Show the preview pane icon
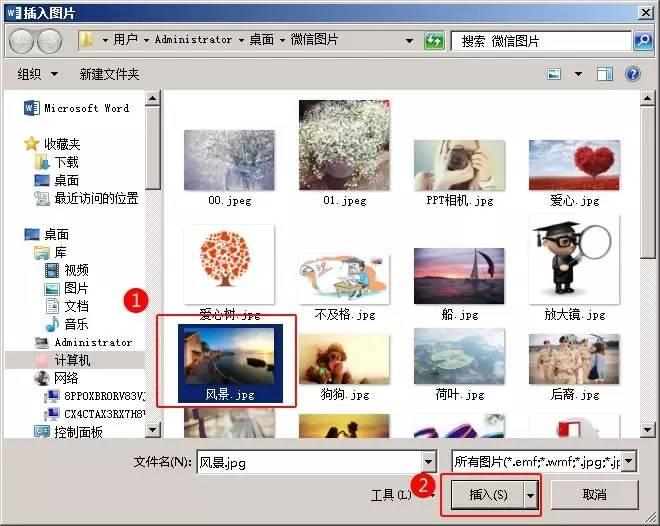660x526 pixels. 605,74
